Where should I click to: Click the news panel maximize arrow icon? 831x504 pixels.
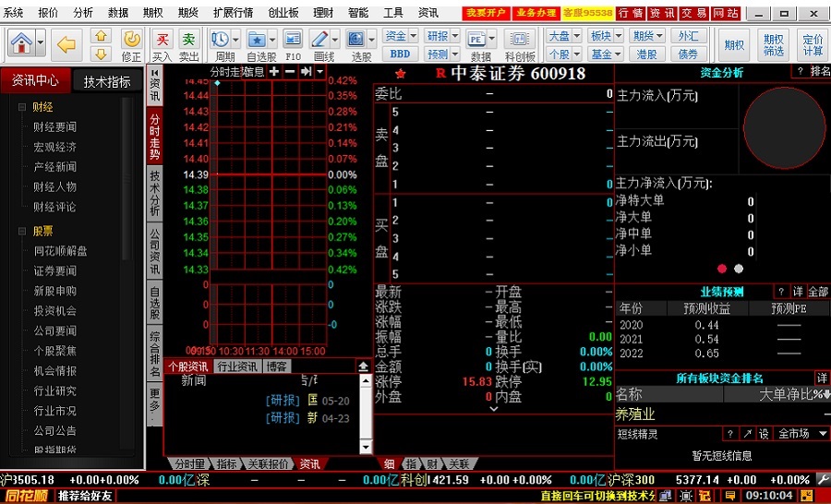click(364, 366)
